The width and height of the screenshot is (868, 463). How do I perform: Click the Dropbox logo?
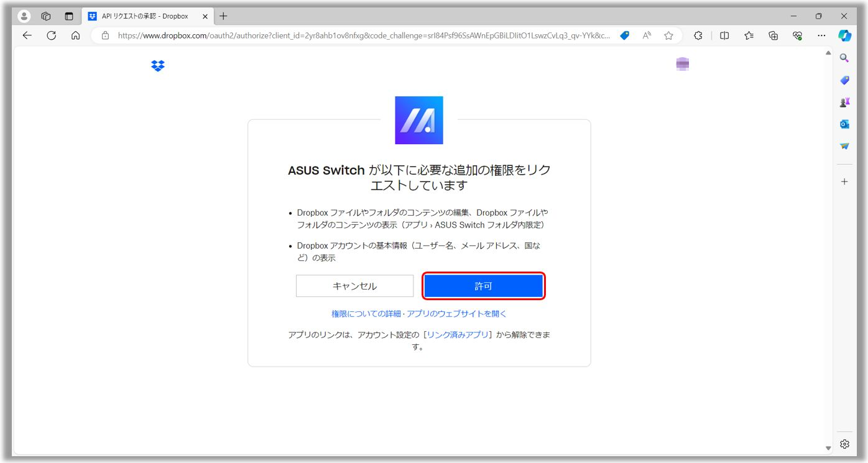(x=158, y=65)
